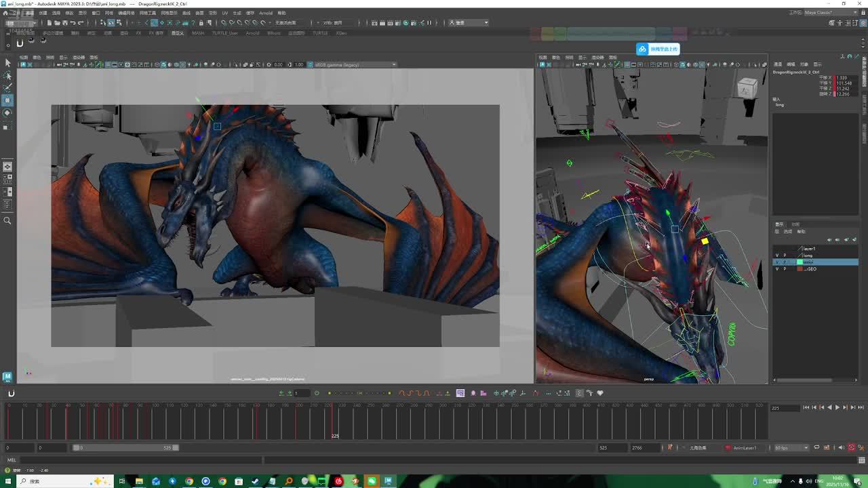The image size is (868, 488).
Task: Toggle visibility V of the long layer
Action: pyautogui.click(x=777, y=256)
